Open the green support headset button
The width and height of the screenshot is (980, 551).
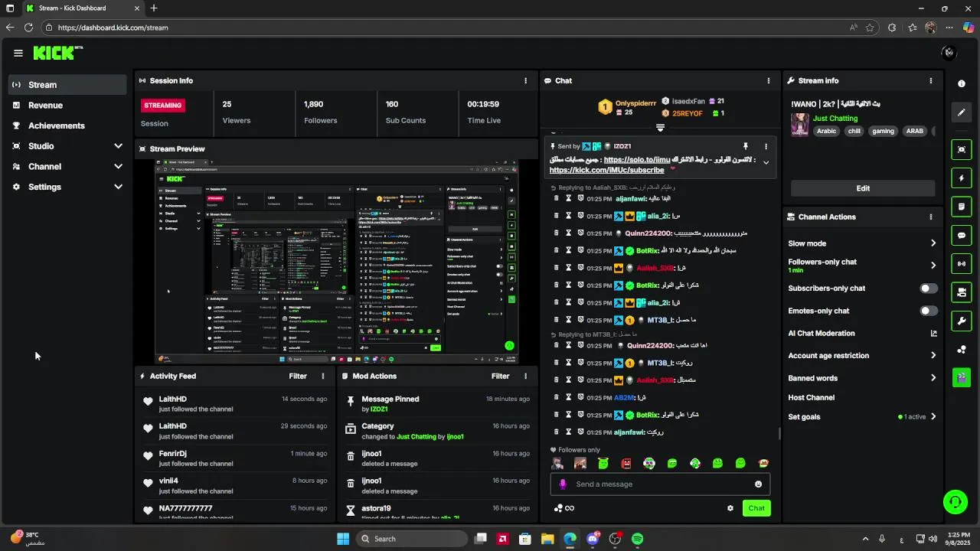tap(955, 502)
